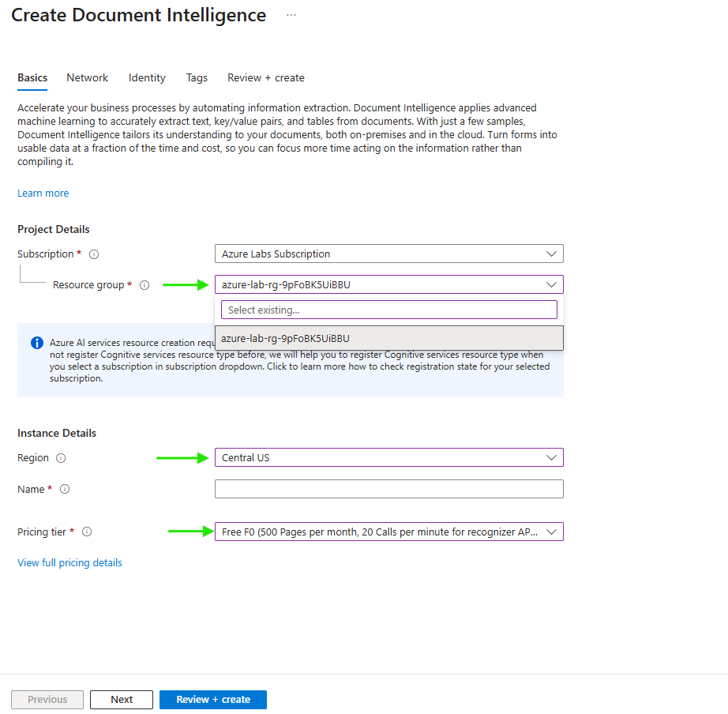Open View full pricing details link
Viewport: 728px width, 714px height.
69,562
